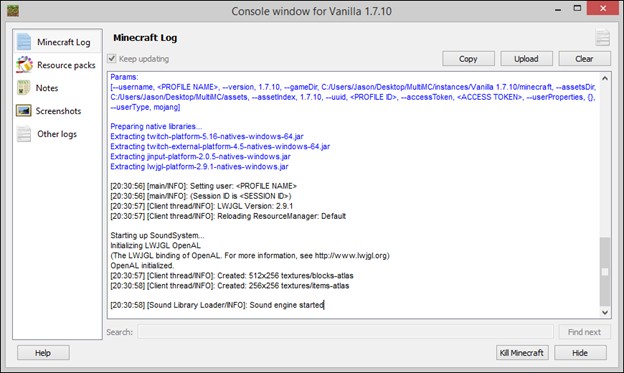Click the 'Reloading ResourceManager: Default' line
The width and height of the screenshot is (624, 373).
(228, 216)
